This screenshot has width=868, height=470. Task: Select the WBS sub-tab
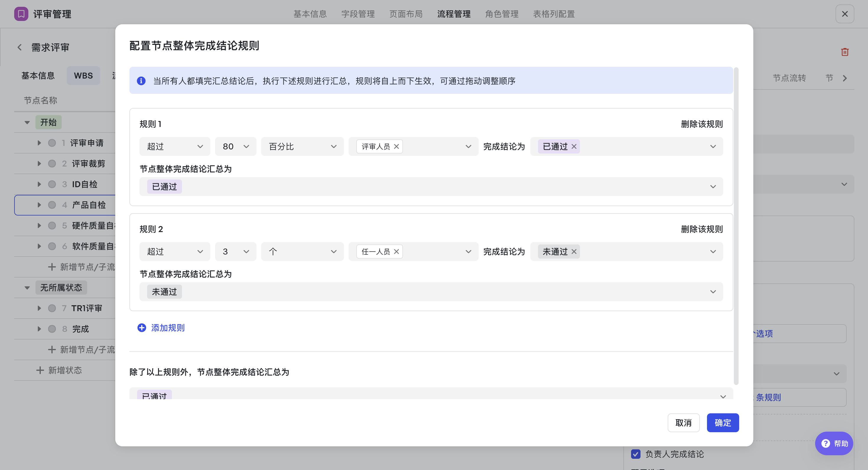[83, 75]
